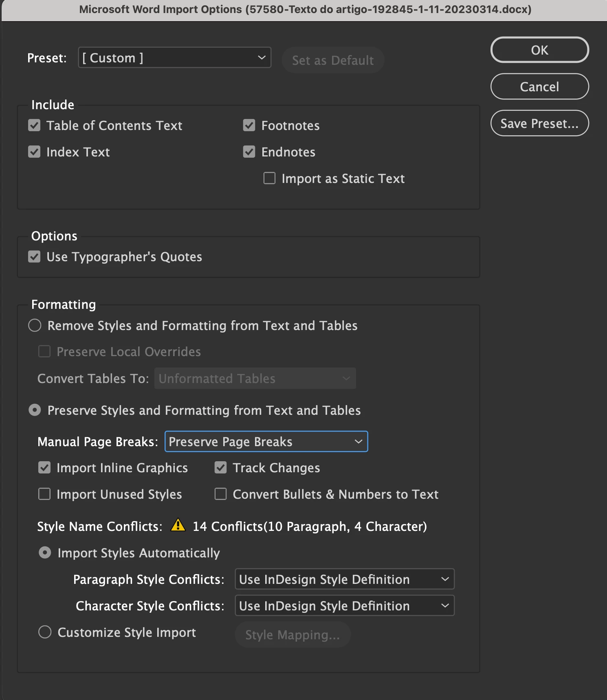Toggle the Endnotes checkbox
The height and width of the screenshot is (700, 607).
pyautogui.click(x=249, y=152)
